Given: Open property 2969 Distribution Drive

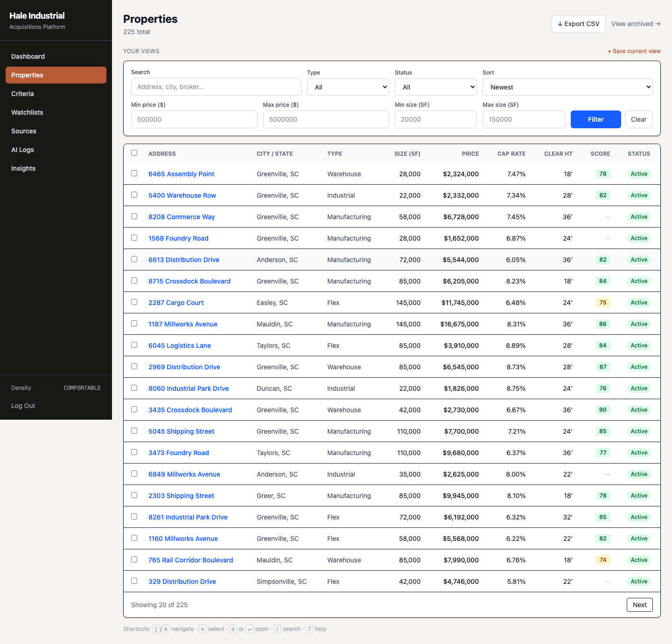Looking at the screenshot, I should pyautogui.click(x=184, y=367).
